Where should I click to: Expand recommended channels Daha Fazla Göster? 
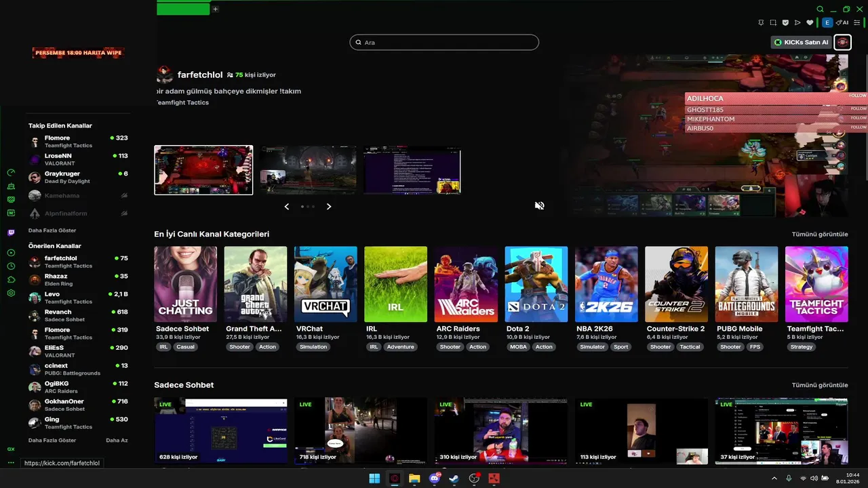[x=52, y=441]
